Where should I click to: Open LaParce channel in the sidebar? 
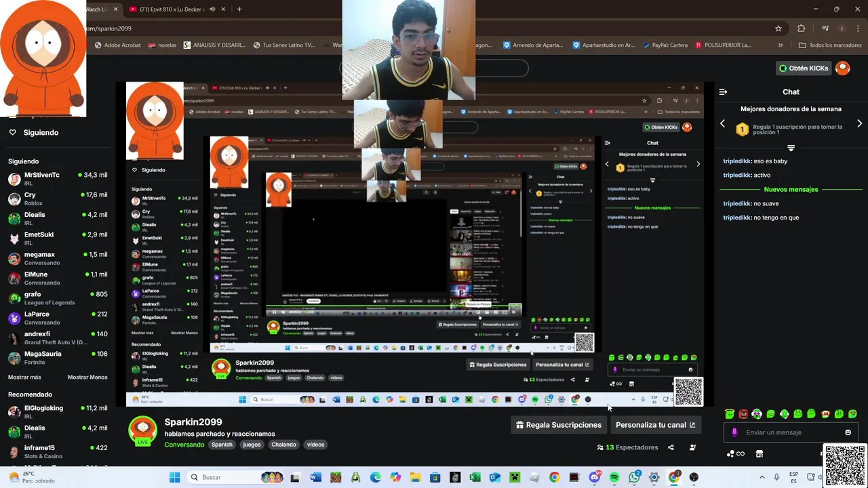point(57,318)
